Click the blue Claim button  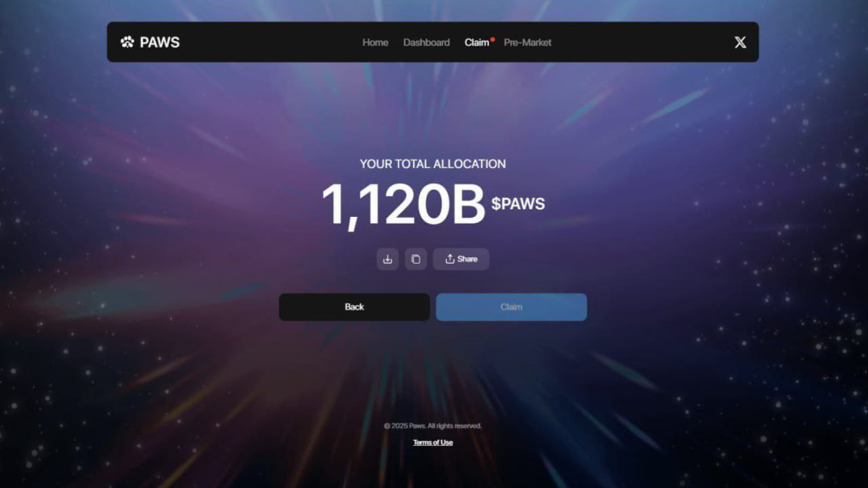(511, 307)
